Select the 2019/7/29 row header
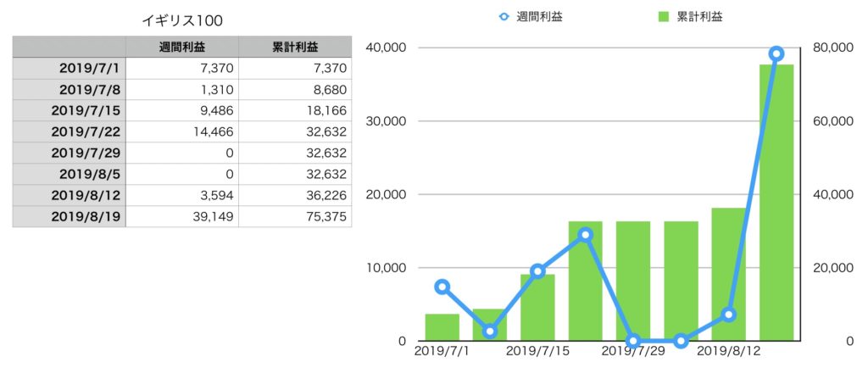 70,153
